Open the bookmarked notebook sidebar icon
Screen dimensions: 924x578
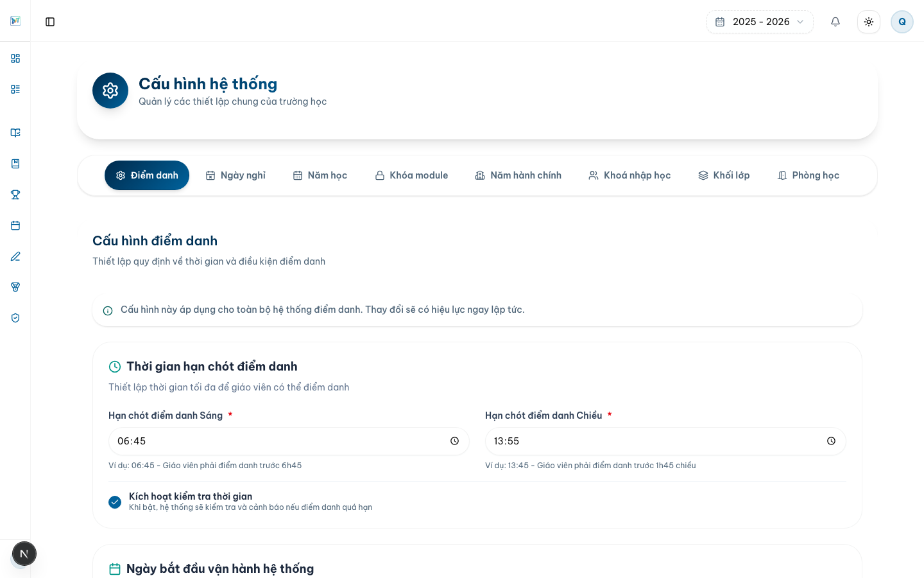pyautogui.click(x=15, y=164)
